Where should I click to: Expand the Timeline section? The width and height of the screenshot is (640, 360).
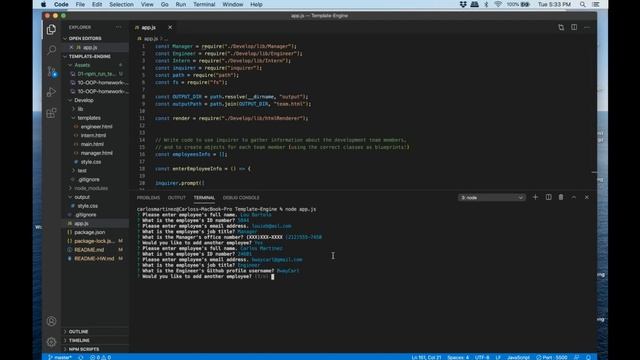tap(79, 340)
